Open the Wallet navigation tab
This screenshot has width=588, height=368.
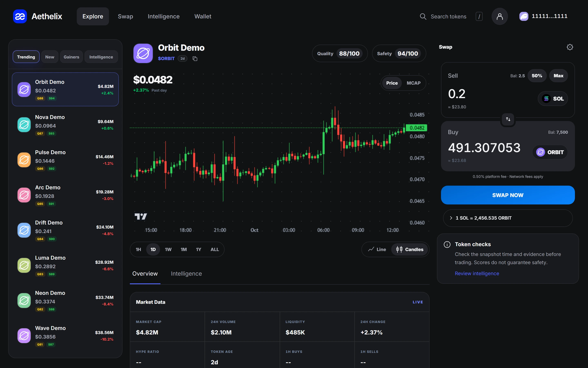[x=203, y=16]
